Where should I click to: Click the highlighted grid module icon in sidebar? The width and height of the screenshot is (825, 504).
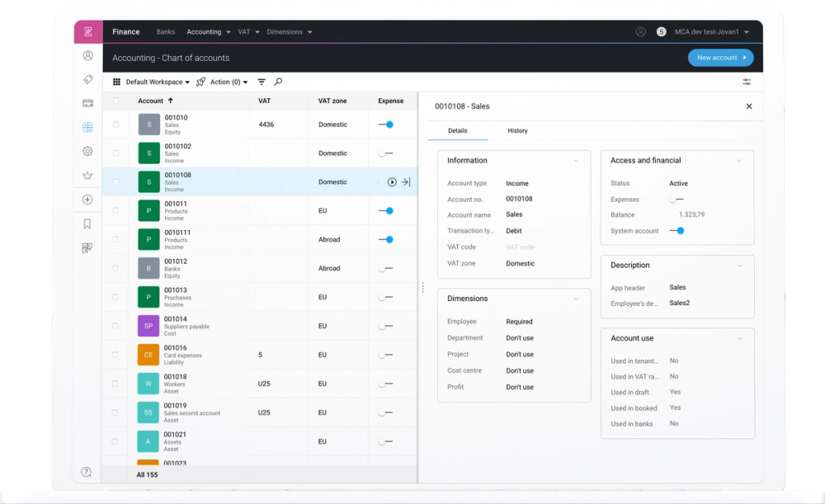coord(87,127)
